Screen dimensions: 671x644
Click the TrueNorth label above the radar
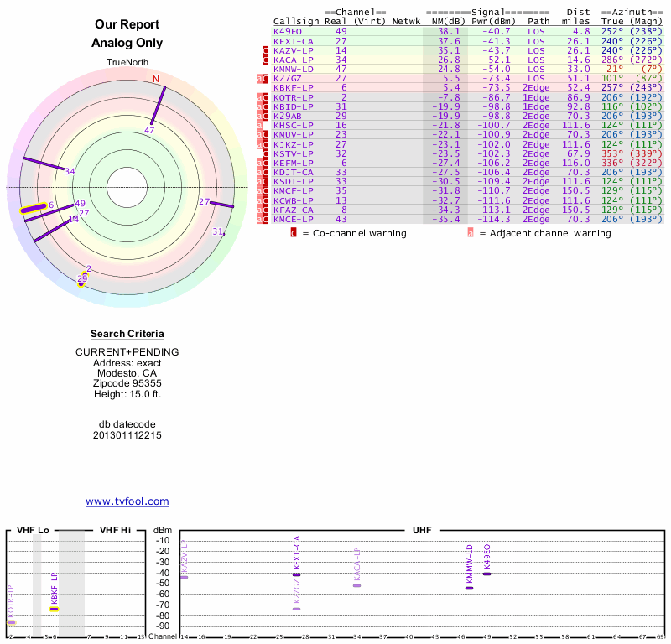click(x=127, y=63)
